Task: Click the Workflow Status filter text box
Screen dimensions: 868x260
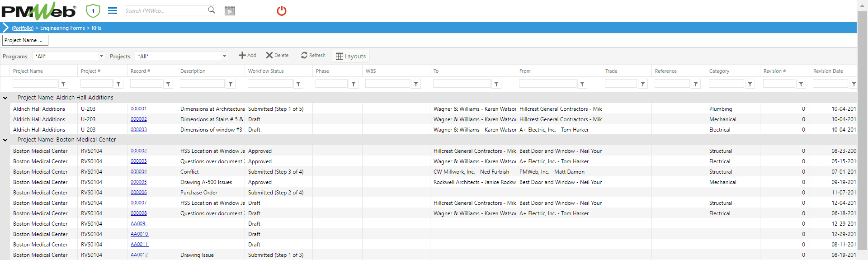Action: tap(270, 84)
